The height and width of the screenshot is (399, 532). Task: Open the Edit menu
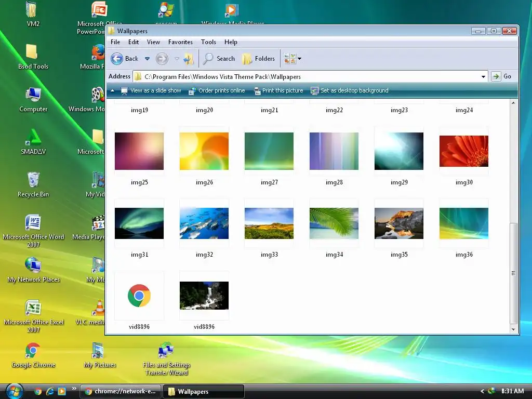134,42
